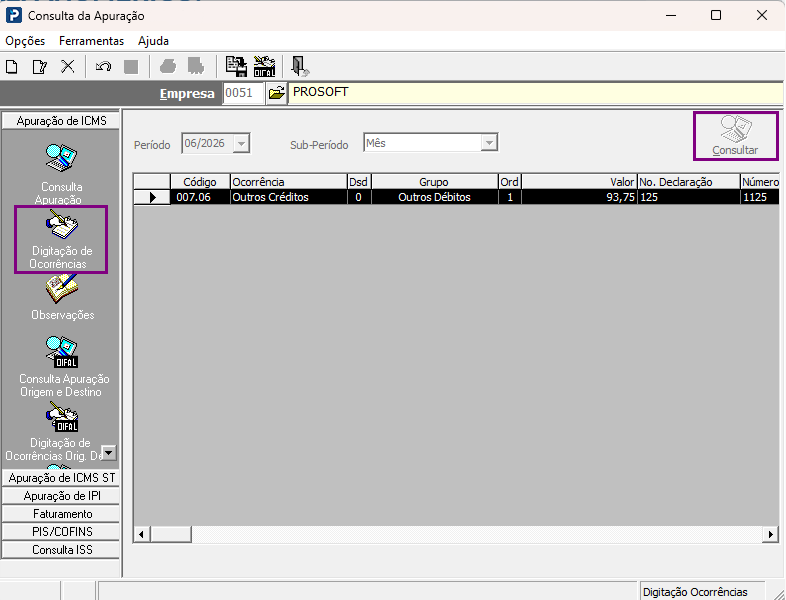Viewport: 786px width, 600px height.
Task: Click the Ord cell showing 1
Action: tap(510, 197)
